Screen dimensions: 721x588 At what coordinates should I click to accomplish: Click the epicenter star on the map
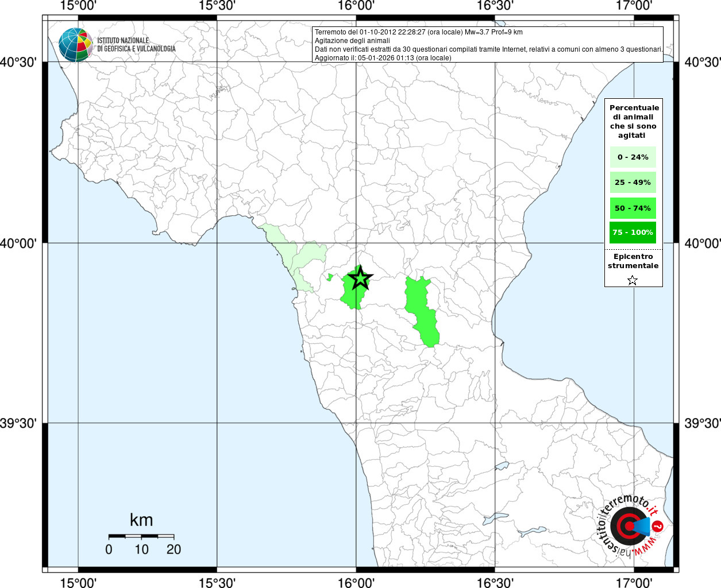click(360, 278)
